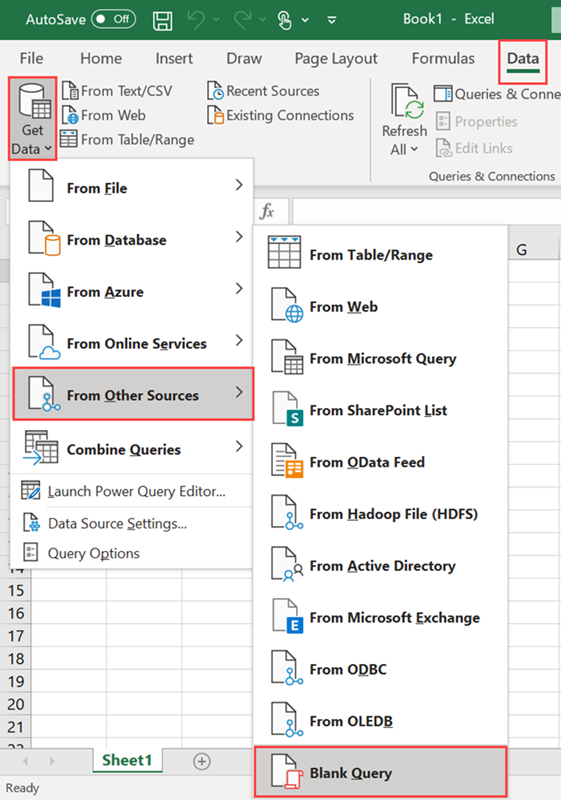Screen dimensions: 561x800
Task: Click the formula bar input field
Action: (x=426, y=211)
